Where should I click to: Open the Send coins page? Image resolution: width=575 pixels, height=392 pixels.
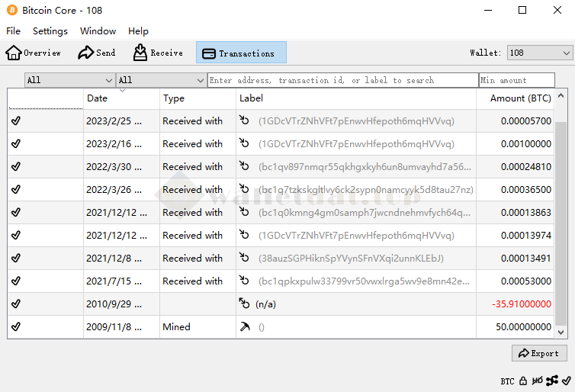(97, 53)
